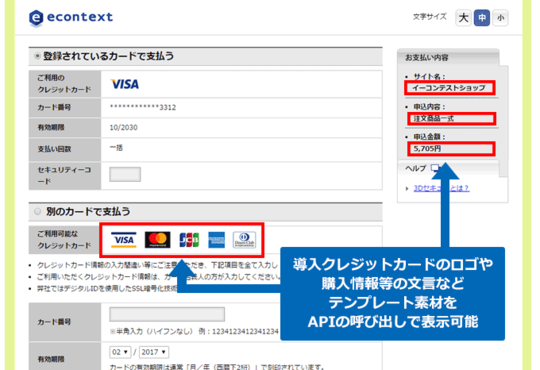This screenshot has width=540, height=370.
Task: Click the American Express logo
Action: [x=217, y=240]
